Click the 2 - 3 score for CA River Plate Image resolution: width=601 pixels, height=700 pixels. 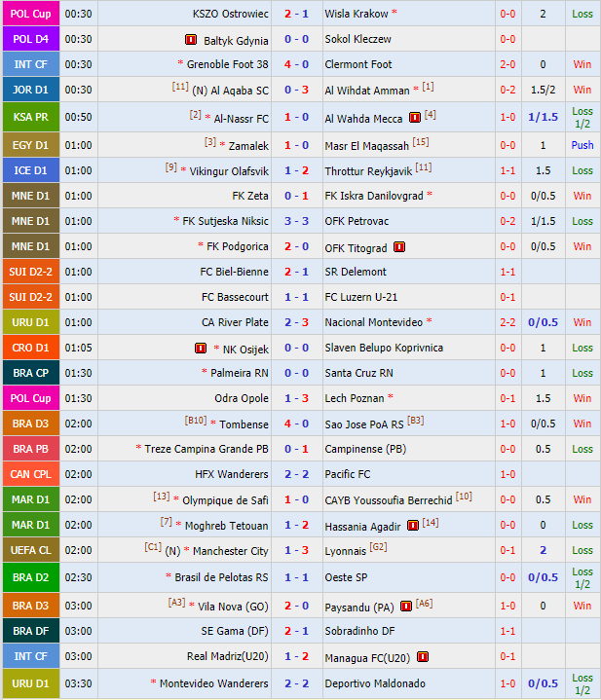click(296, 322)
